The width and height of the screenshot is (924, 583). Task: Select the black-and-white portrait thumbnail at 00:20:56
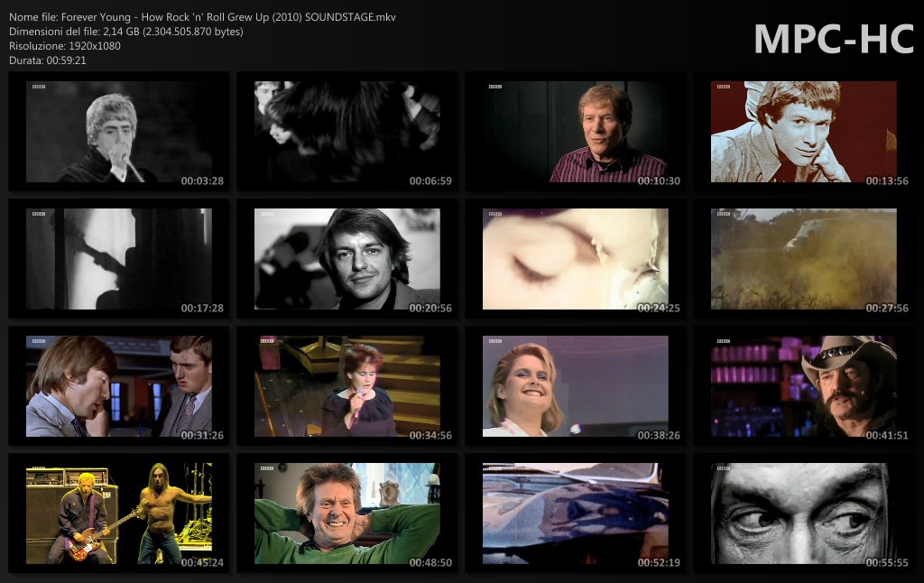347,259
